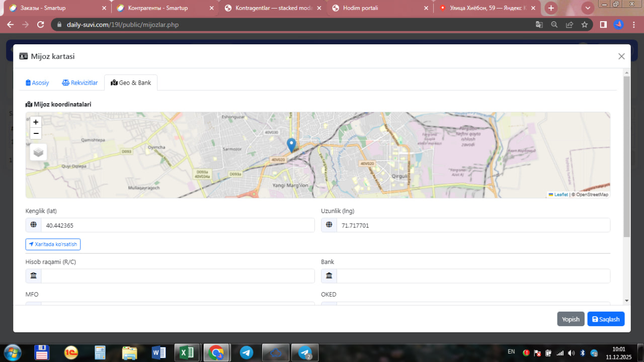Close the Mijoz kartasi dialog with X
Screen dimensions: 644x362
[621, 56]
